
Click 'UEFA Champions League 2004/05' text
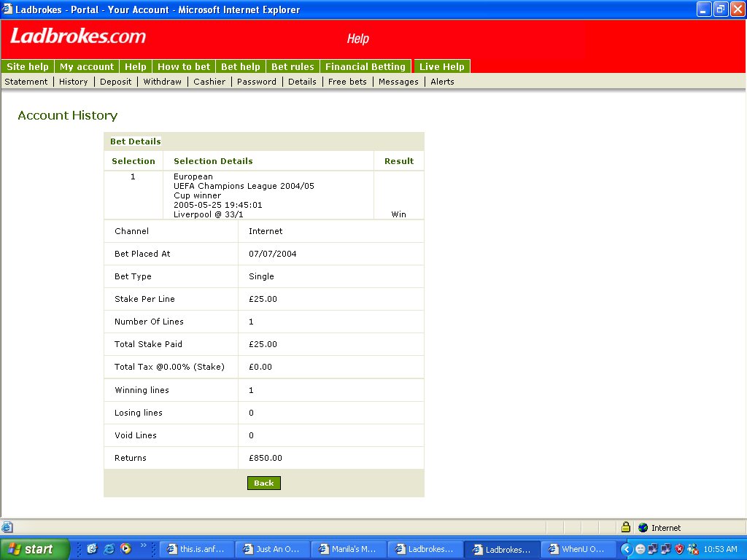coord(244,186)
